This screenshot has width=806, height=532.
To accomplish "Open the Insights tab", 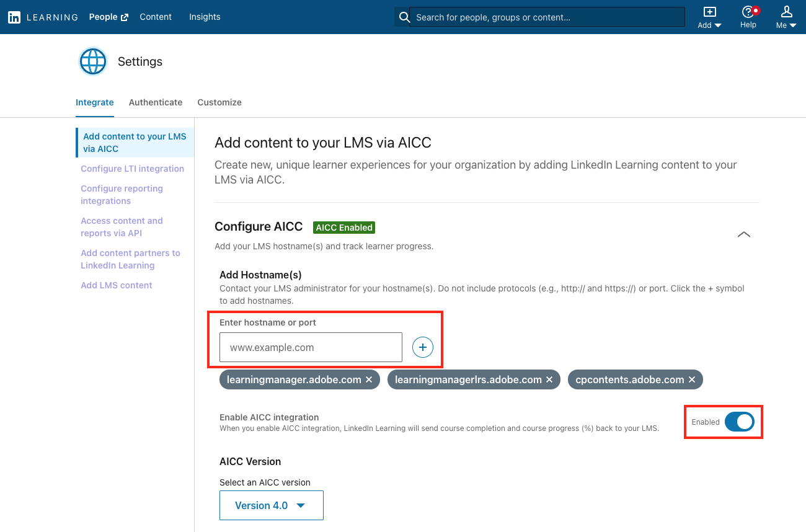I will 205,17.
